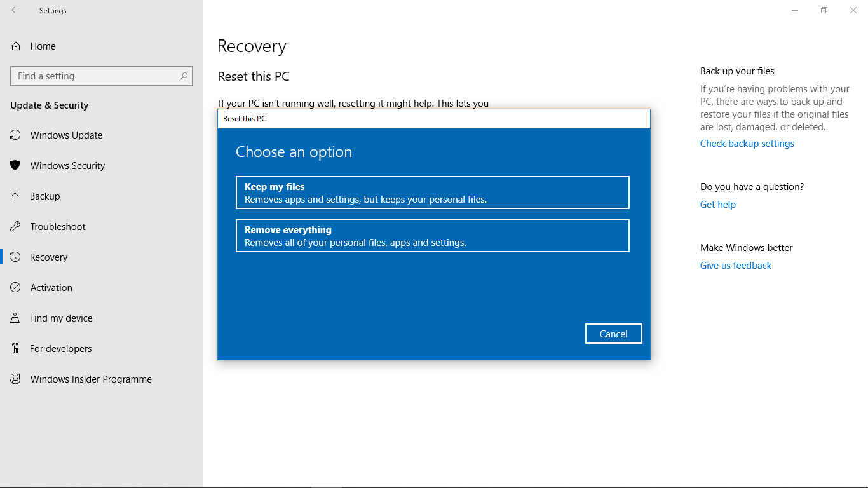Click the Recovery clock-arrow icon
This screenshot has height=488, width=868.
click(16, 257)
